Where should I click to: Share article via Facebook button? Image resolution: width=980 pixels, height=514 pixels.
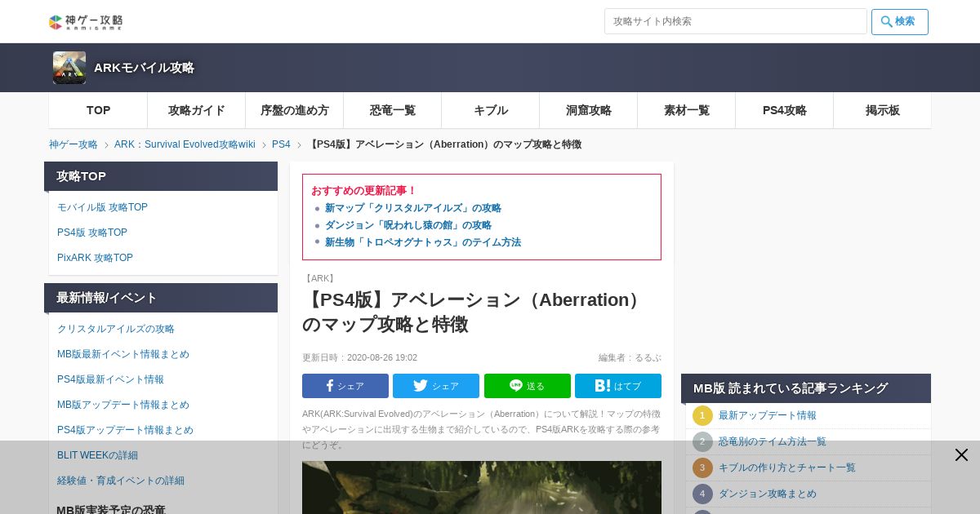(x=345, y=386)
